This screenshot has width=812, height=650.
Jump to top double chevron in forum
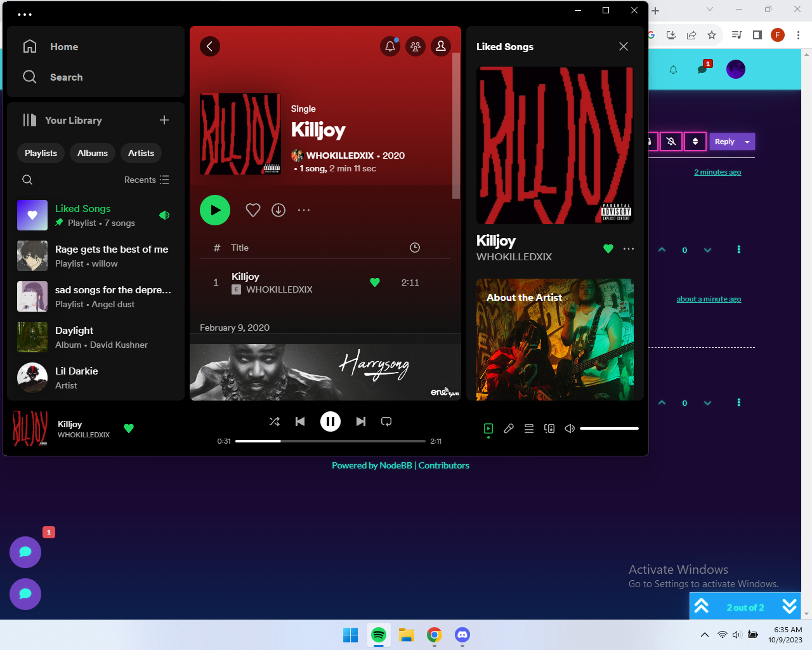(x=701, y=606)
